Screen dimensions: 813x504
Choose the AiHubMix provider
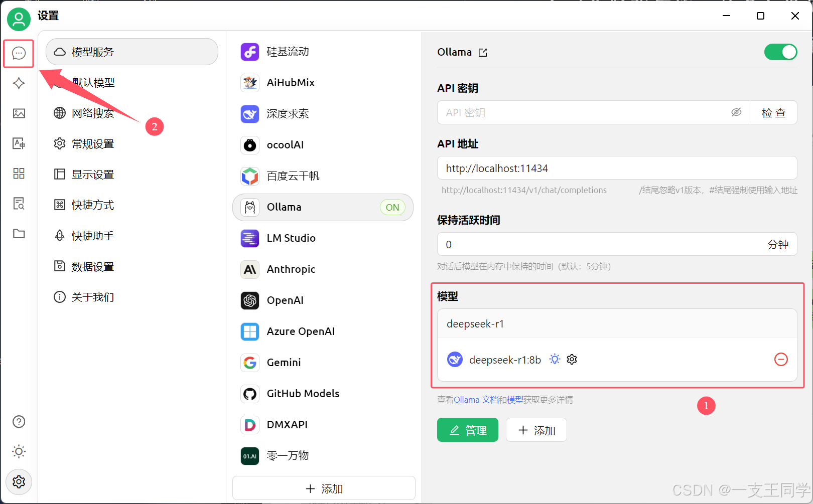pyautogui.click(x=323, y=83)
